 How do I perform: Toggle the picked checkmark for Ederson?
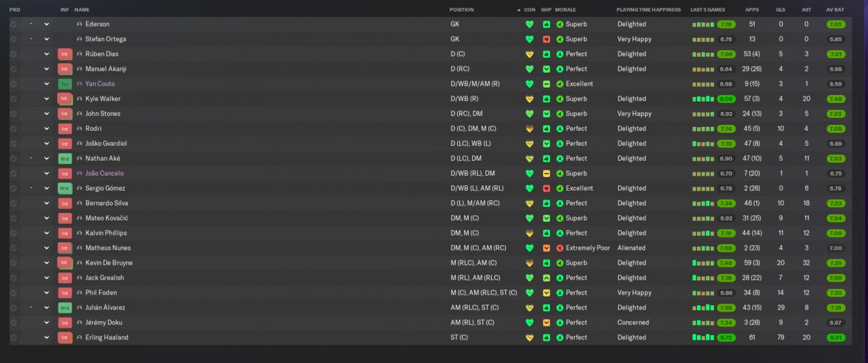coord(14,24)
